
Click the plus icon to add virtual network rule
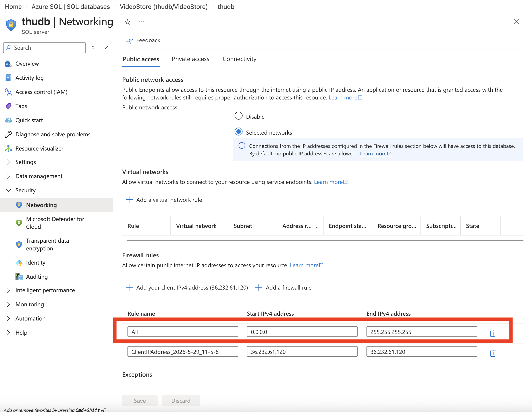129,200
